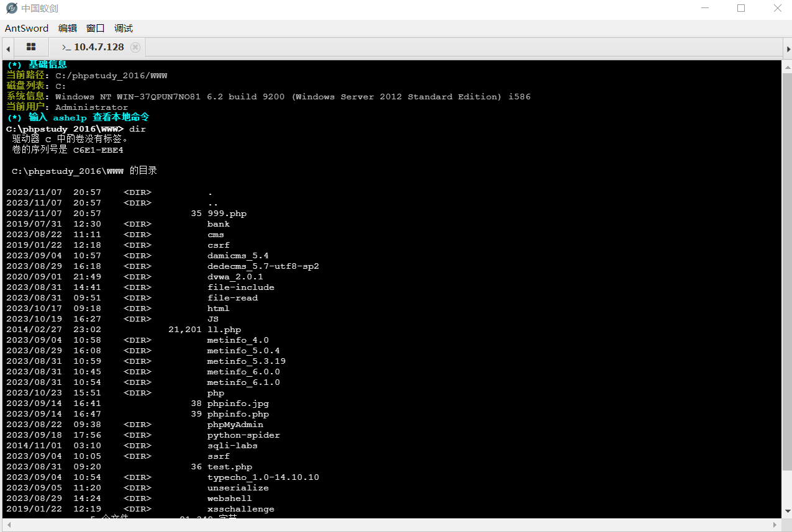Open the 调试 menu
792x532 pixels.
[124, 28]
